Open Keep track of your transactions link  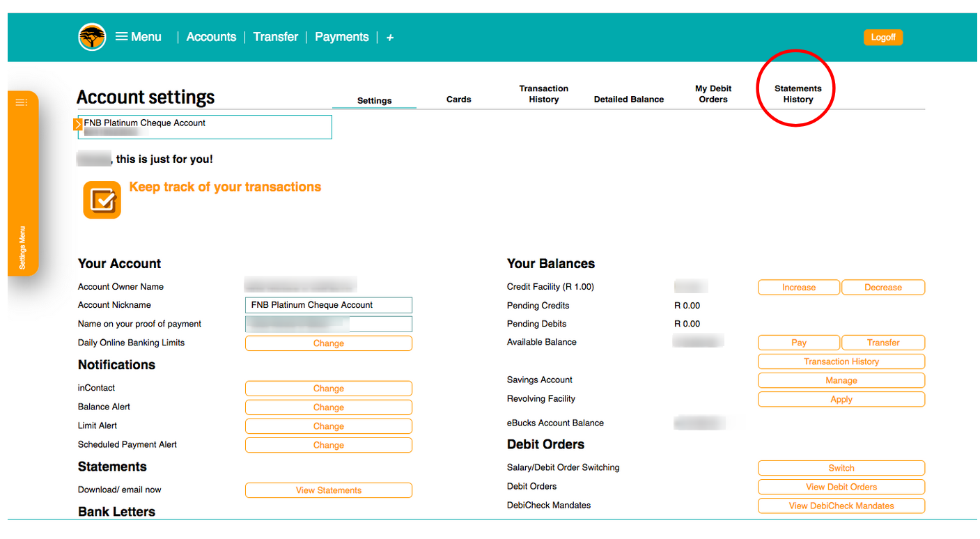[225, 187]
